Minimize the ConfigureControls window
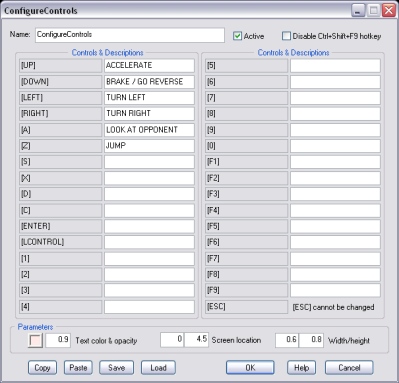 click(358, 11)
